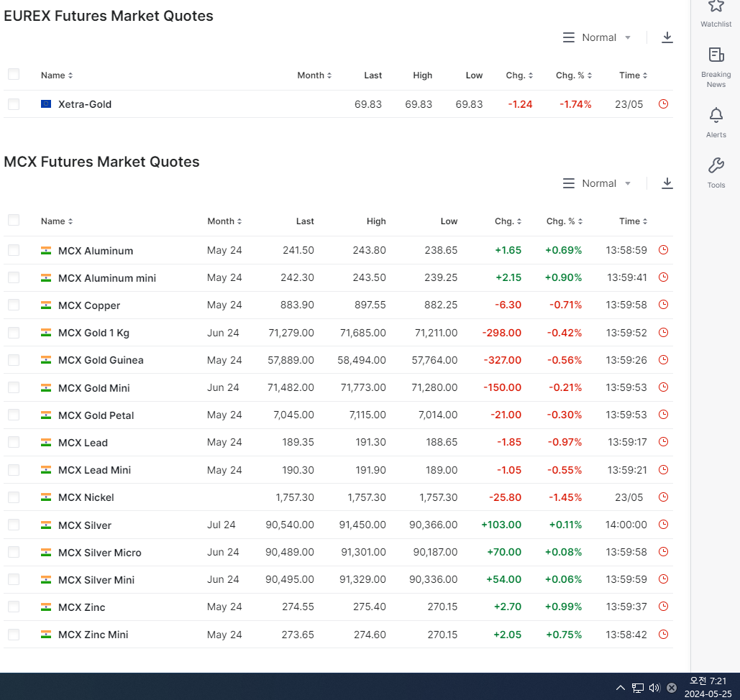740x700 pixels.
Task: Click MCX Silver last price 90,540.00
Action: point(290,525)
